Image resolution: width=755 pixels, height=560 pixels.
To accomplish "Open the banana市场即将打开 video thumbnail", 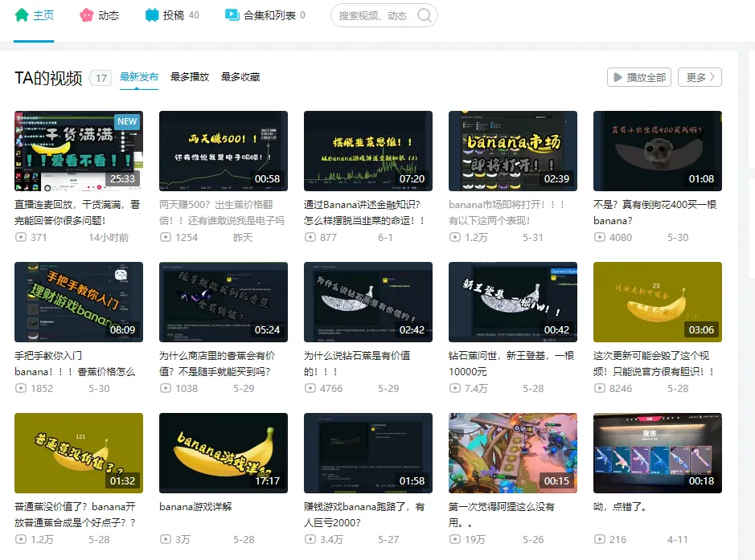I will click(513, 151).
